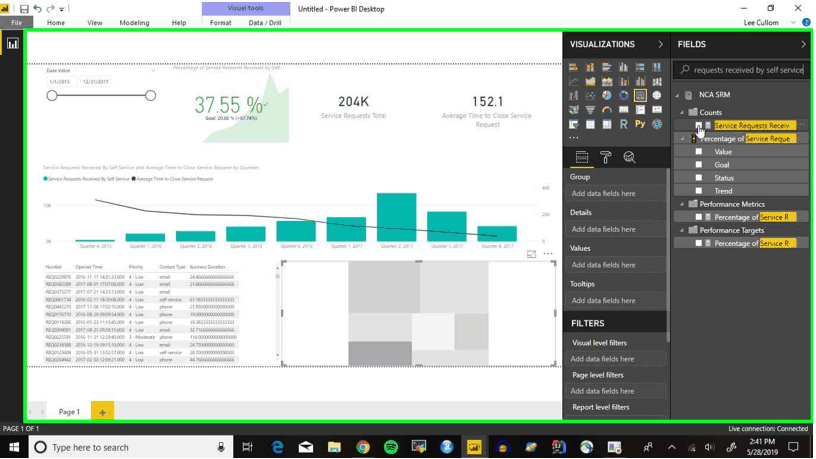Check Service Requests Received field under Counts

698,125
